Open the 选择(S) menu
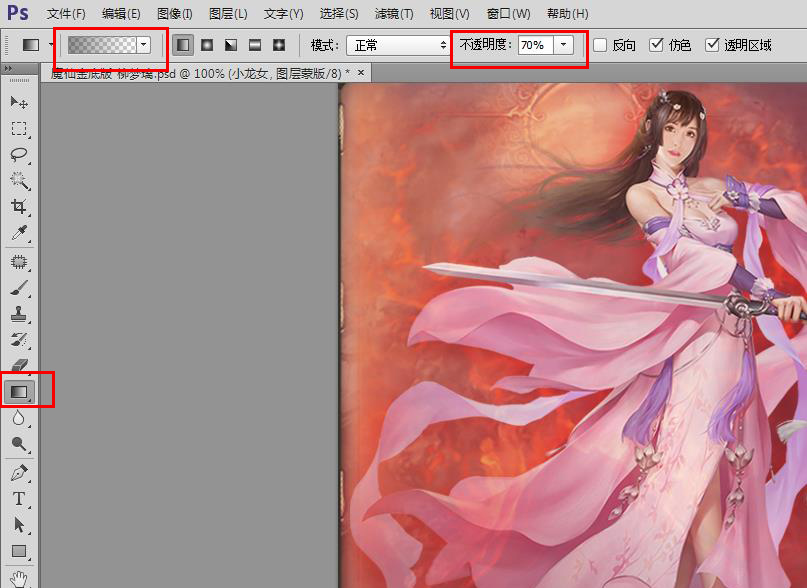Screen dimensions: 807x588 pos(339,14)
